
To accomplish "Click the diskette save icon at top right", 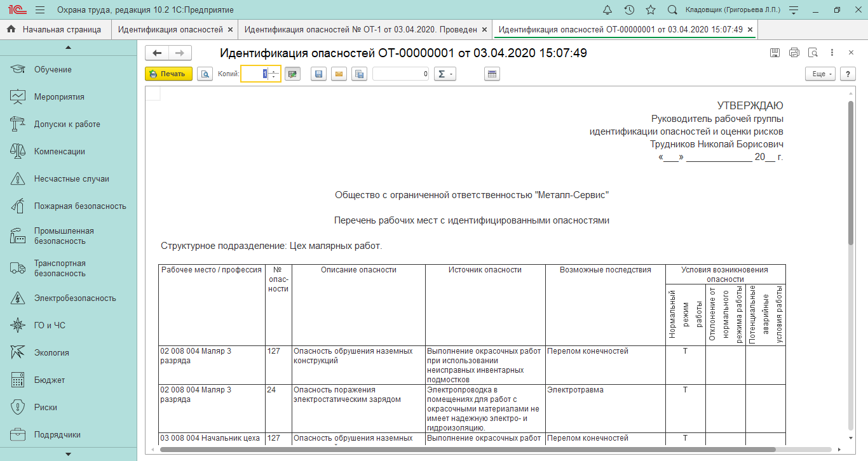I will [775, 53].
